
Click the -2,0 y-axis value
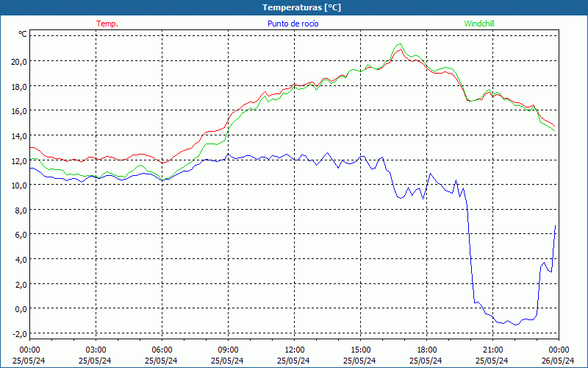point(20,334)
